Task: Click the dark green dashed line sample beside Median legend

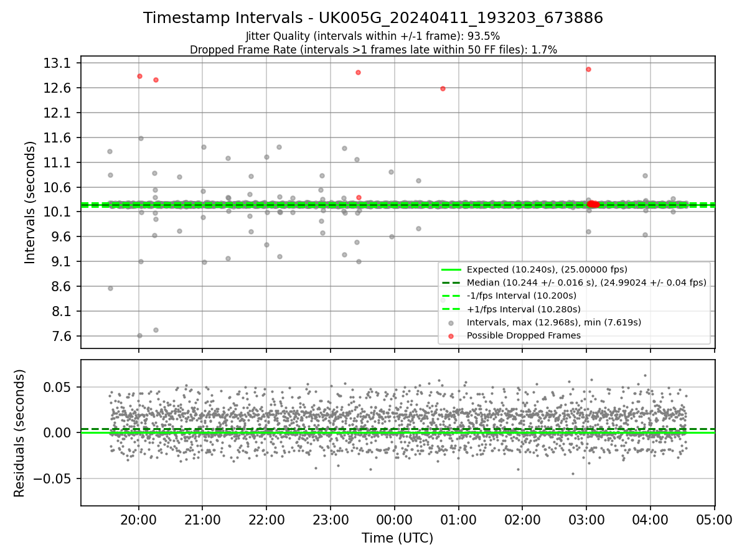Action: (x=451, y=282)
